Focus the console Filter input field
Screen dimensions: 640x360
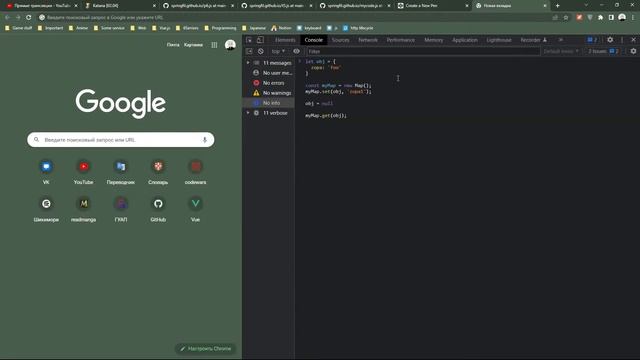422,51
